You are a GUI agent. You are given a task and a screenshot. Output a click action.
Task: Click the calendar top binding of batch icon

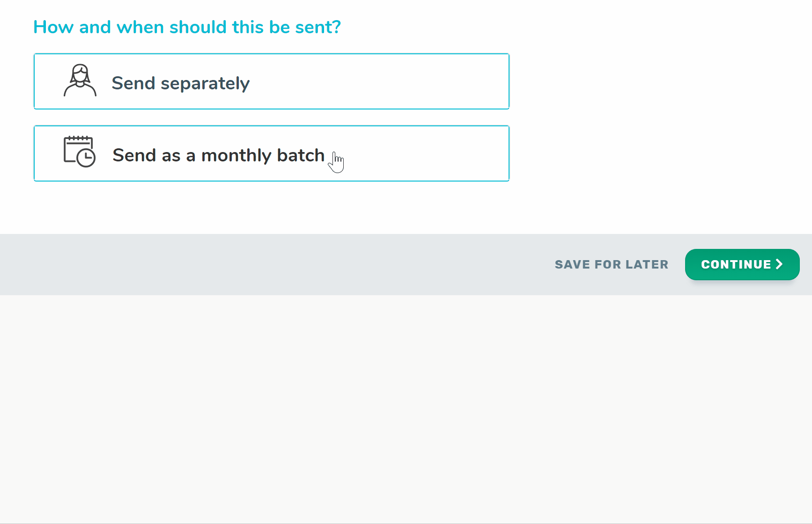[x=78, y=139]
